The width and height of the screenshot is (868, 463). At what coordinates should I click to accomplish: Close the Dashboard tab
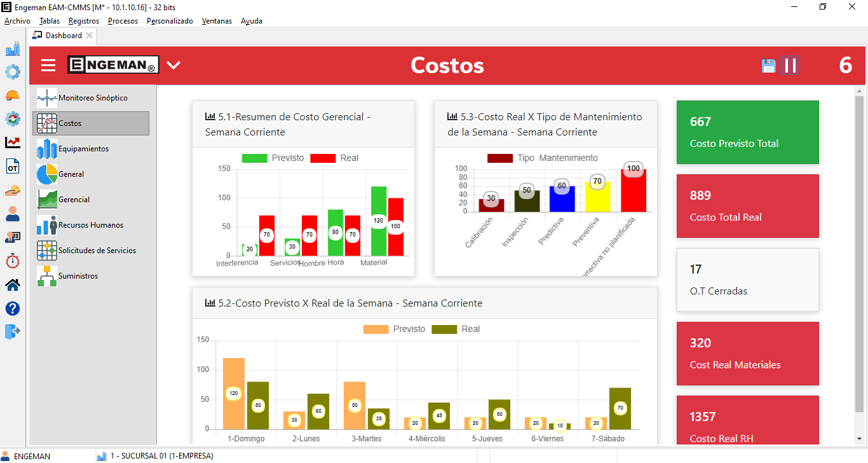(x=90, y=36)
